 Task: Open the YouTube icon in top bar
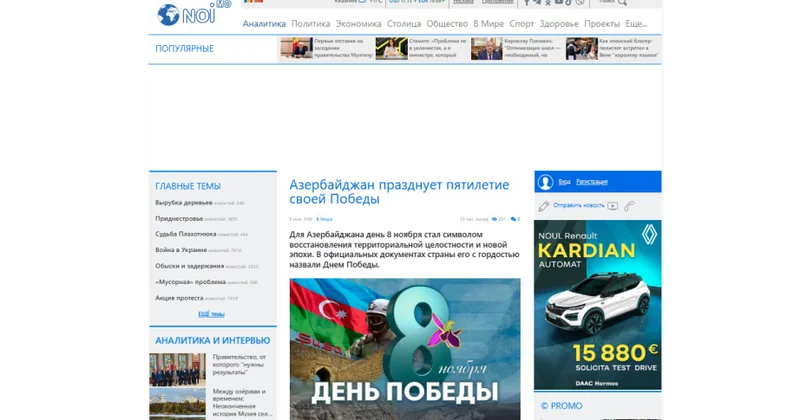(x=559, y=2)
